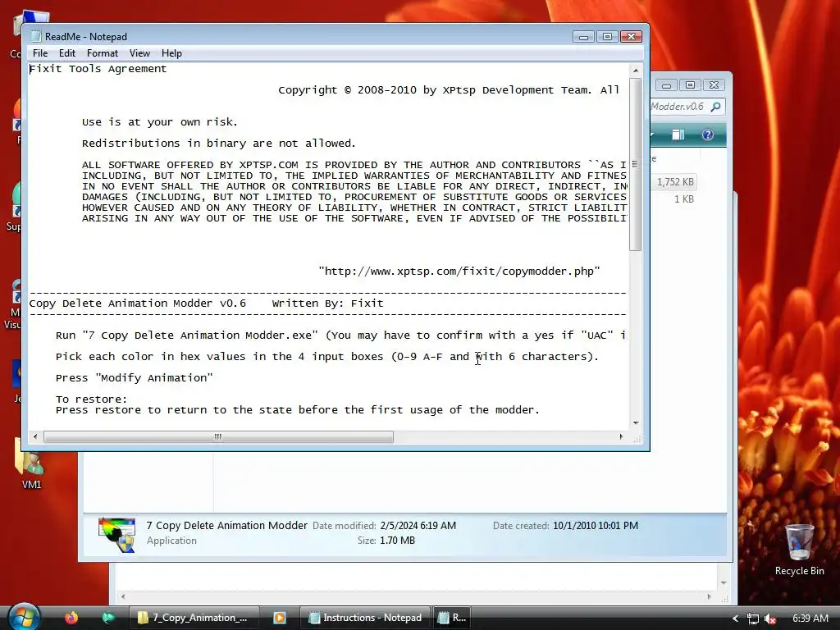This screenshot has width=840, height=630.
Task: Click the line "Redistributions in binary are not allowed."
Action: [x=218, y=144]
